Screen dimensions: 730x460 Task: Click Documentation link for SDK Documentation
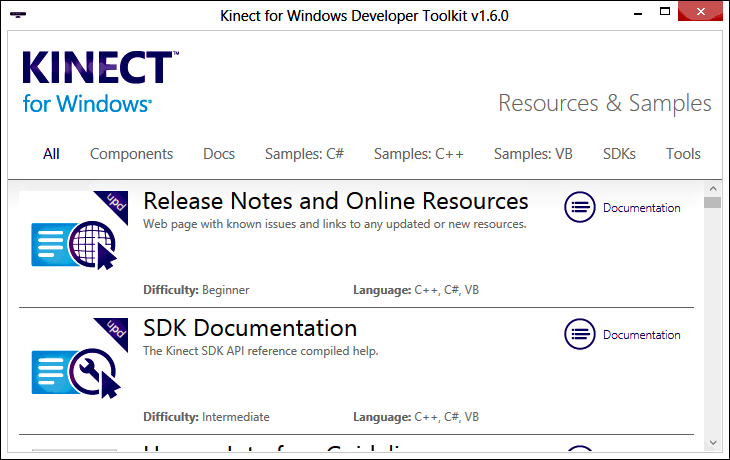pyautogui.click(x=642, y=335)
